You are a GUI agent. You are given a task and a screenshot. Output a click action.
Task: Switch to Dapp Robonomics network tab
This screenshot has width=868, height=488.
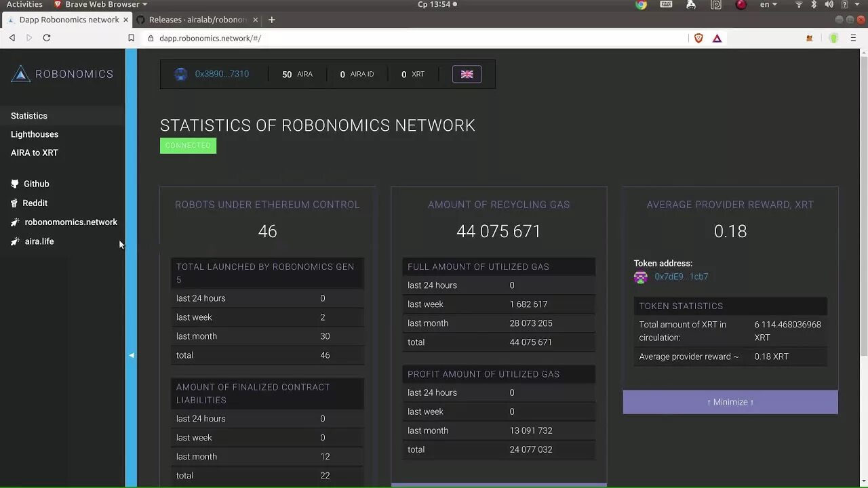(68, 20)
